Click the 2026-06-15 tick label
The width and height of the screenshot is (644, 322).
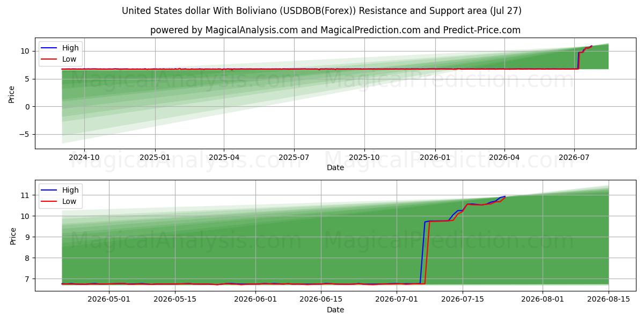click(321, 300)
